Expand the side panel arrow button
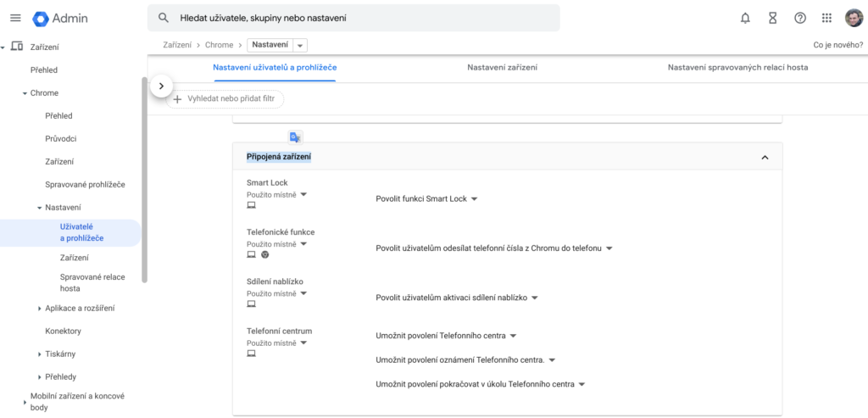The image size is (868, 418). pos(161,86)
